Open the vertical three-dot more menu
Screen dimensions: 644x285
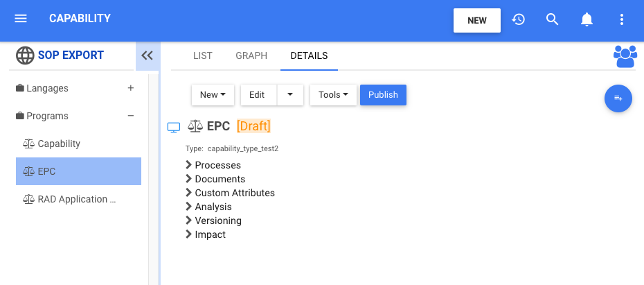point(621,19)
